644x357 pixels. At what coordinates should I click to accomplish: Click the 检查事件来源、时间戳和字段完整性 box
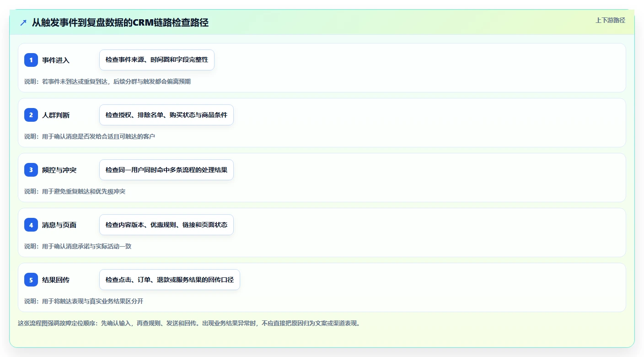(x=157, y=60)
